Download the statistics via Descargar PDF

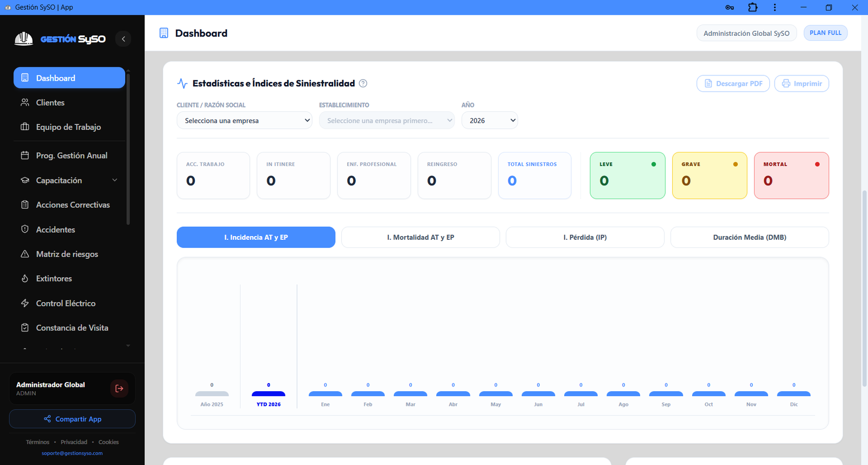733,84
